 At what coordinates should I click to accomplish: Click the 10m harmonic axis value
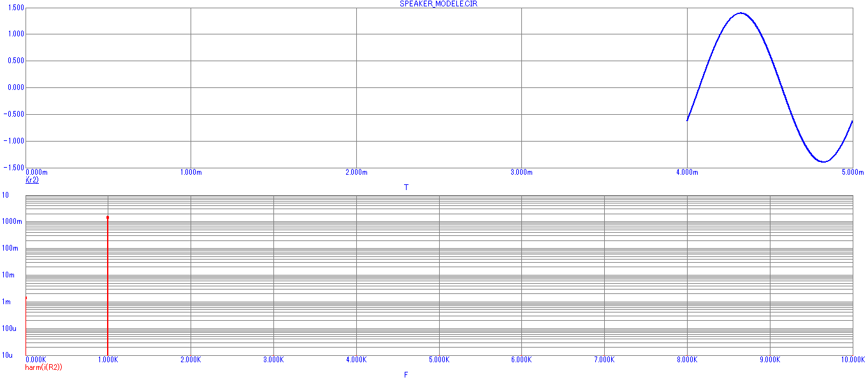[x=8, y=275]
